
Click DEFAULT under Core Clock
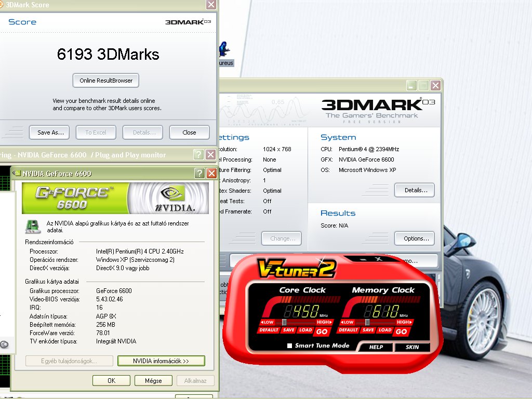pyautogui.click(x=269, y=330)
